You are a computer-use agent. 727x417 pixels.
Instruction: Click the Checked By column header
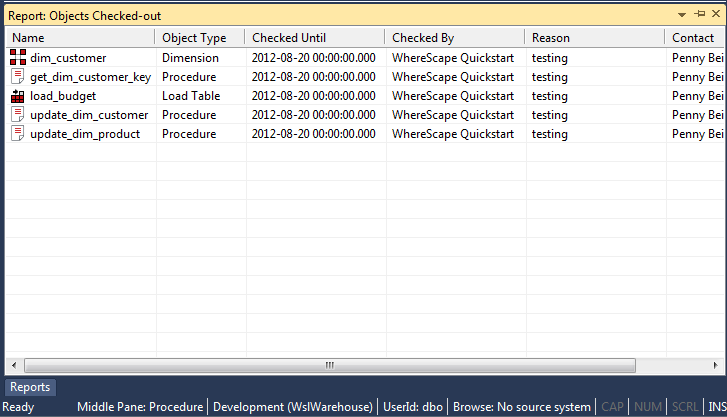pos(454,38)
